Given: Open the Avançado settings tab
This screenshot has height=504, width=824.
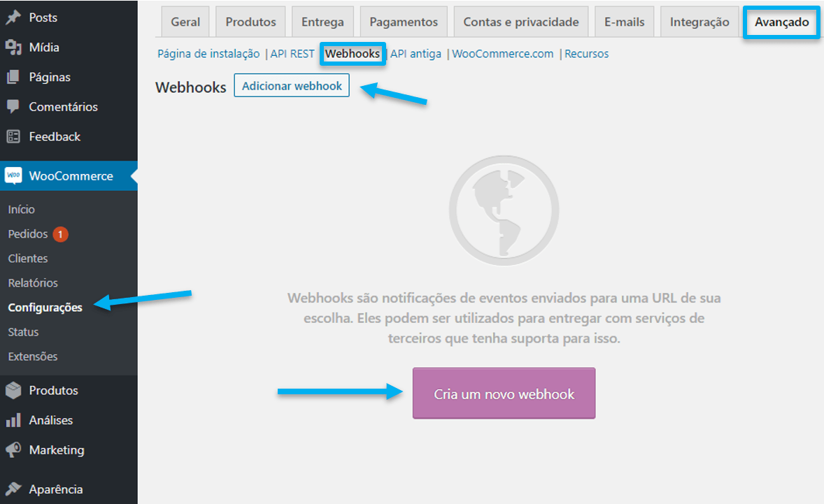Looking at the screenshot, I should [781, 22].
